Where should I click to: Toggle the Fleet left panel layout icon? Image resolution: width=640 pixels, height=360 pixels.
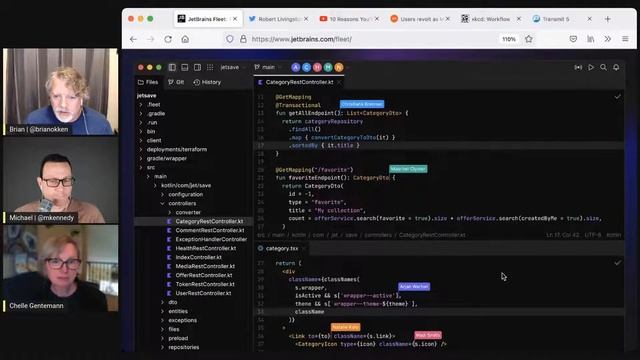coord(172,67)
